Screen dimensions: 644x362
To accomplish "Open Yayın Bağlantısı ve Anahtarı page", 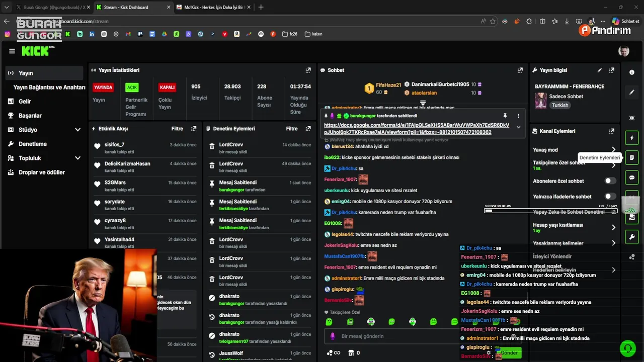I will (49, 87).
